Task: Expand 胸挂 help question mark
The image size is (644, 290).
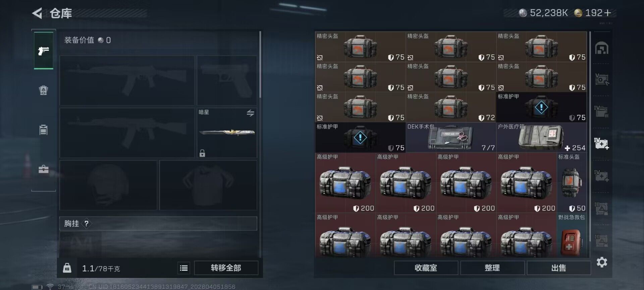Action: tap(86, 224)
